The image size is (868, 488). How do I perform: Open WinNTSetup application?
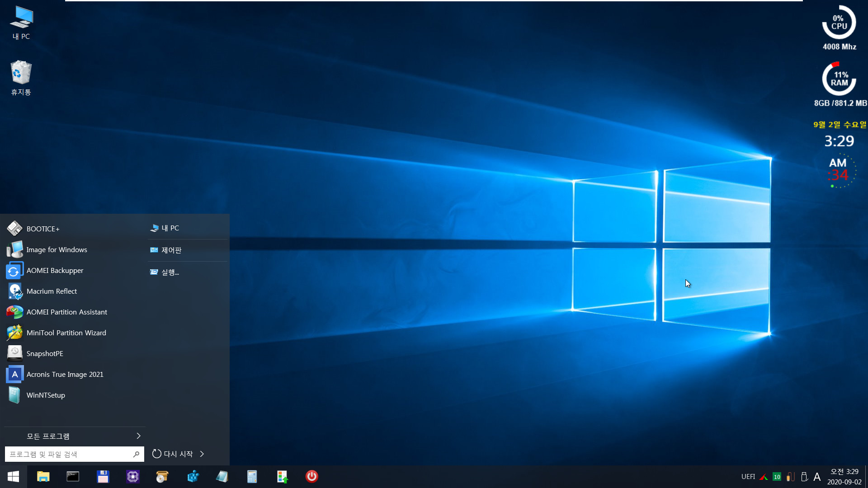(x=46, y=394)
